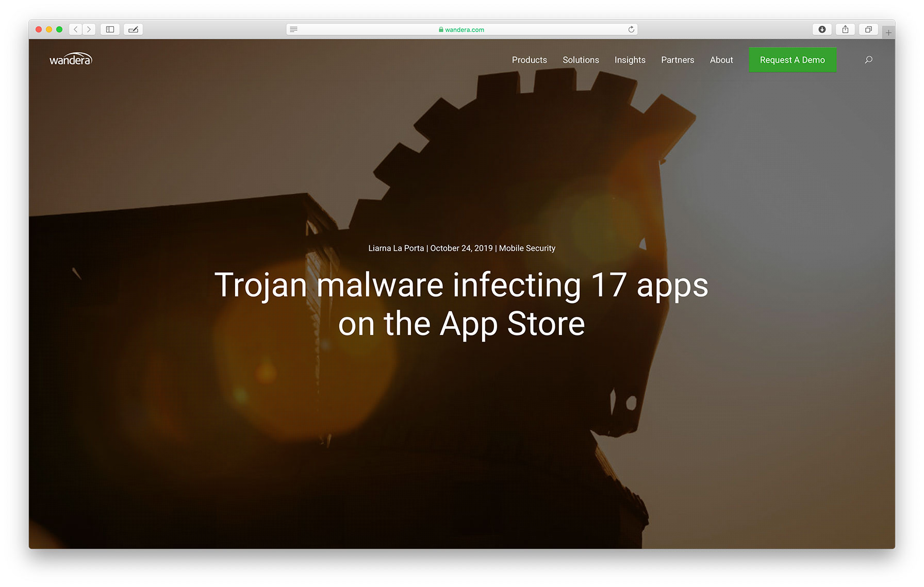The width and height of the screenshot is (924, 587).
Task: Toggle the Safari sidebar icon
Action: (x=110, y=29)
